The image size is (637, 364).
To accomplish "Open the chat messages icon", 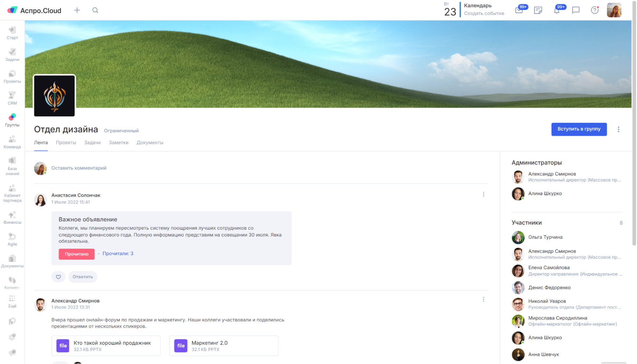I will click(x=575, y=11).
